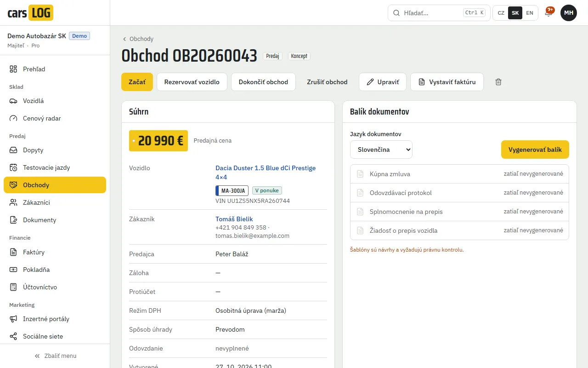The width and height of the screenshot is (588, 368).
Task: Open Zákazníci in the sidebar
Action: coord(55,202)
